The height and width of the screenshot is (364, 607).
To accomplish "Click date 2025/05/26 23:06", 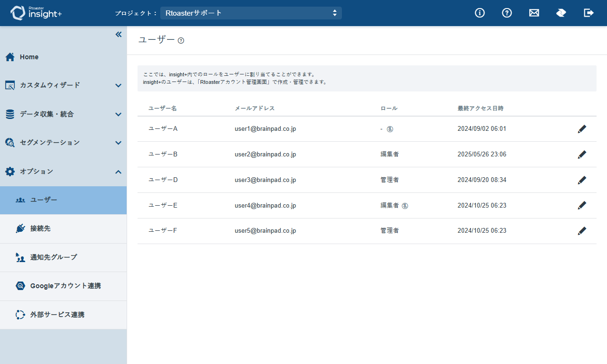I will click(x=482, y=154).
